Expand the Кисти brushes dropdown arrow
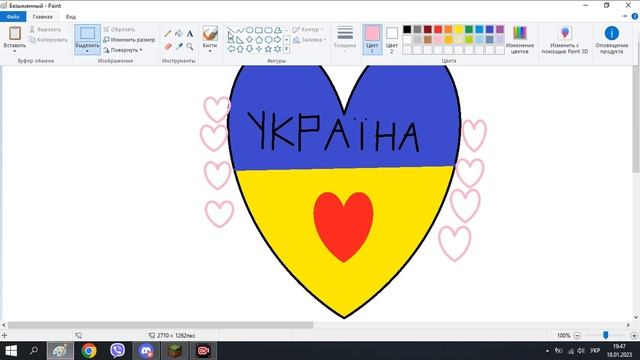This screenshot has height=360, width=640. coord(210,51)
